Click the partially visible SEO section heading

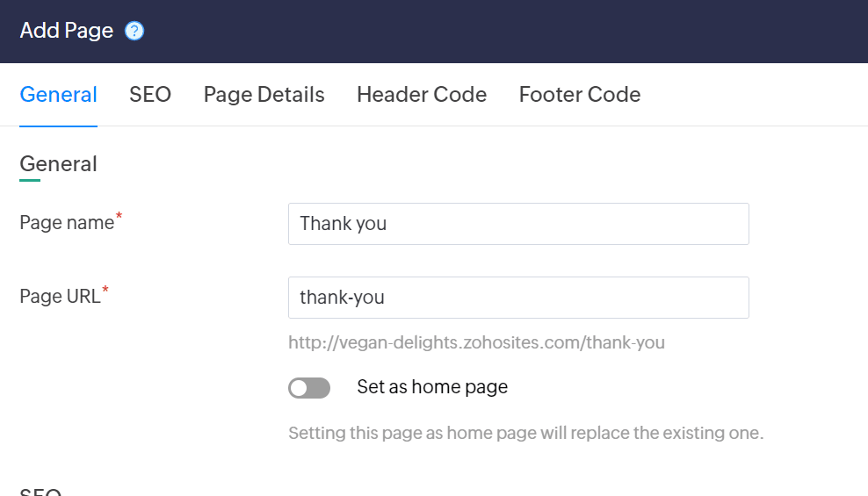[x=40, y=492]
